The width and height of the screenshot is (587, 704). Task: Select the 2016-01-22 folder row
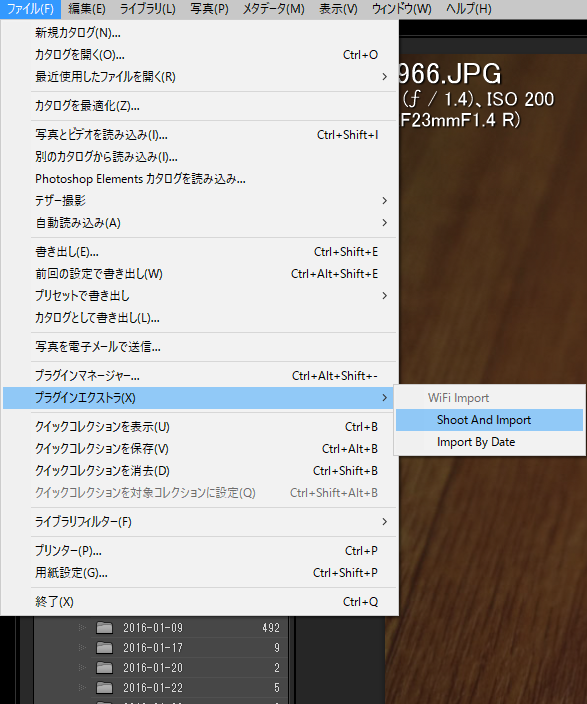point(161,688)
